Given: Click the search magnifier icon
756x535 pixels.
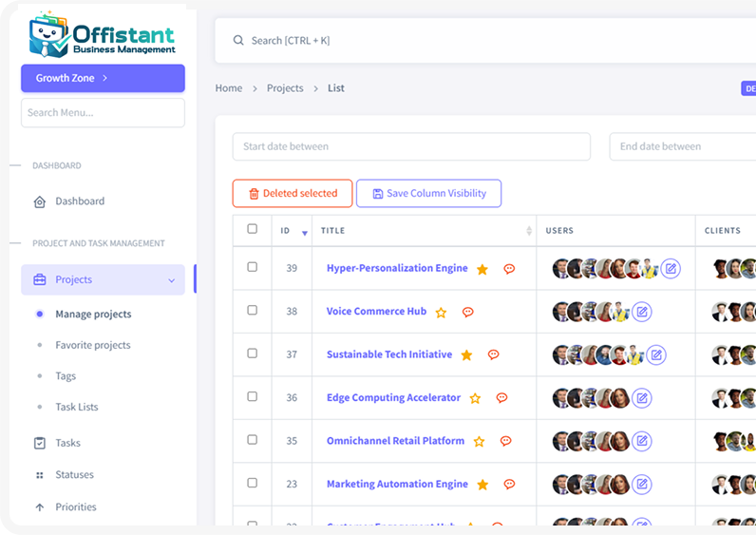Looking at the screenshot, I should point(238,41).
